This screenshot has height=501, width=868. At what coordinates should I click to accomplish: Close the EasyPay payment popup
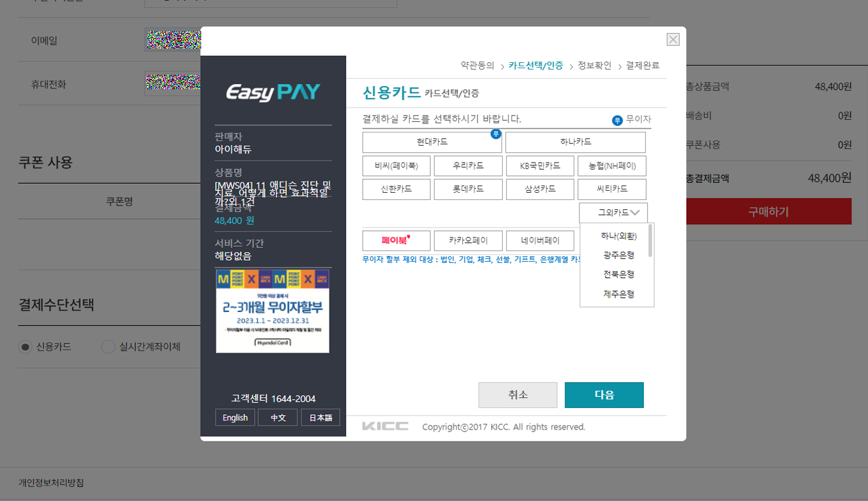click(673, 39)
